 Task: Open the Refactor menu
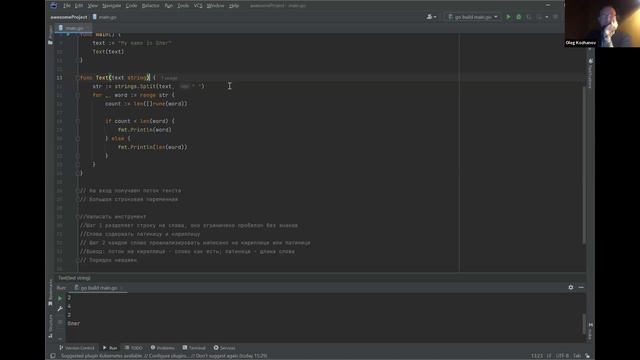point(150,6)
